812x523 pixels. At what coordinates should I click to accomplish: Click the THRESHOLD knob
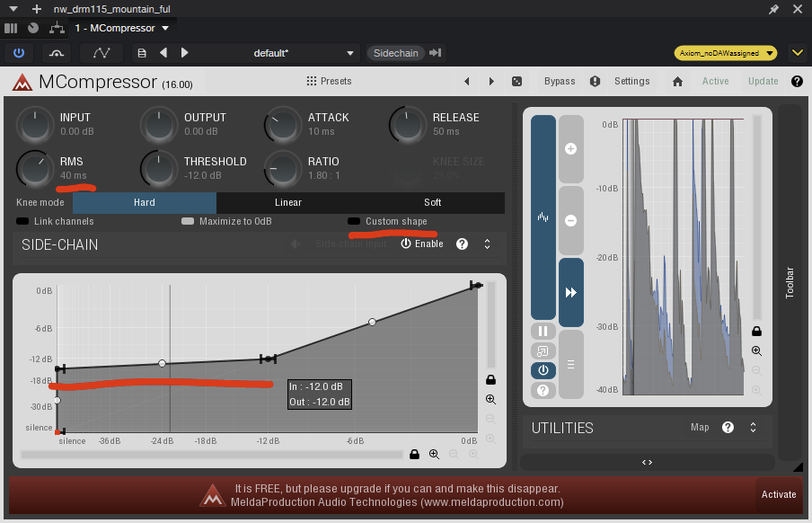[159, 169]
